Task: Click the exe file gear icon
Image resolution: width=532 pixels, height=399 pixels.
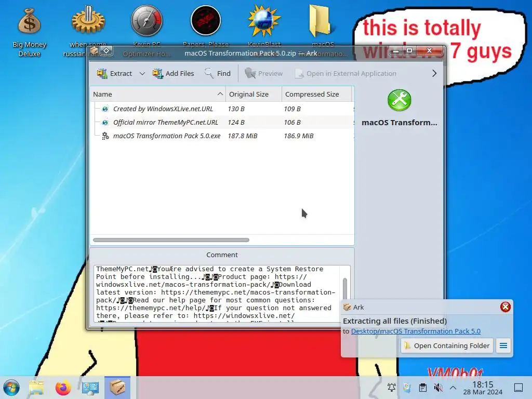Action: (105, 136)
